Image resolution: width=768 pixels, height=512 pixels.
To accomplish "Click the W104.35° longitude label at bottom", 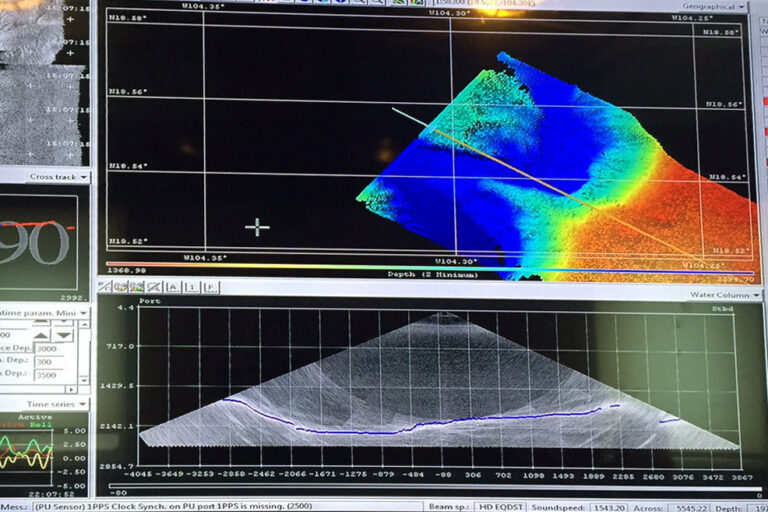I will coord(205,258).
